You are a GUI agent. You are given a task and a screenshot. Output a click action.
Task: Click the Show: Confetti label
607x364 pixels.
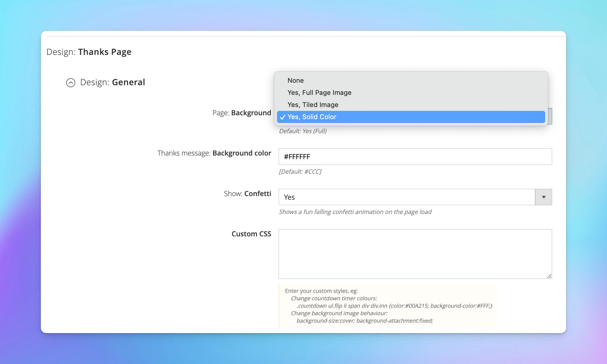coord(247,194)
